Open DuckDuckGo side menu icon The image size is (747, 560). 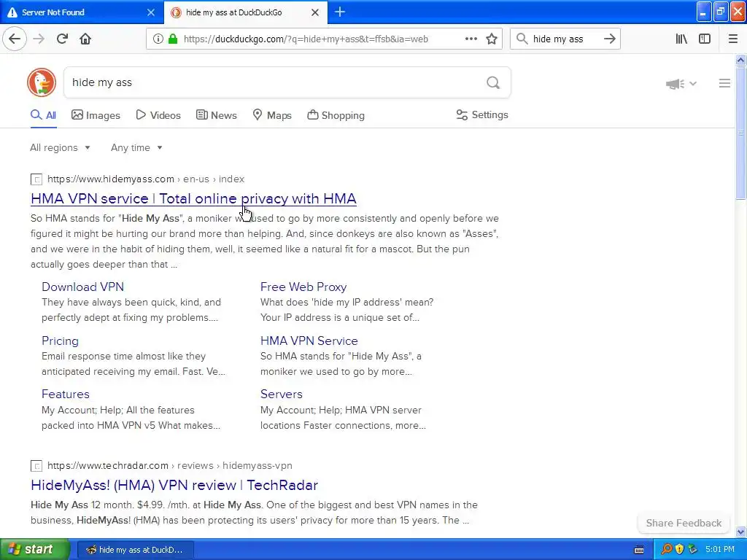click(x=724, y=83)
